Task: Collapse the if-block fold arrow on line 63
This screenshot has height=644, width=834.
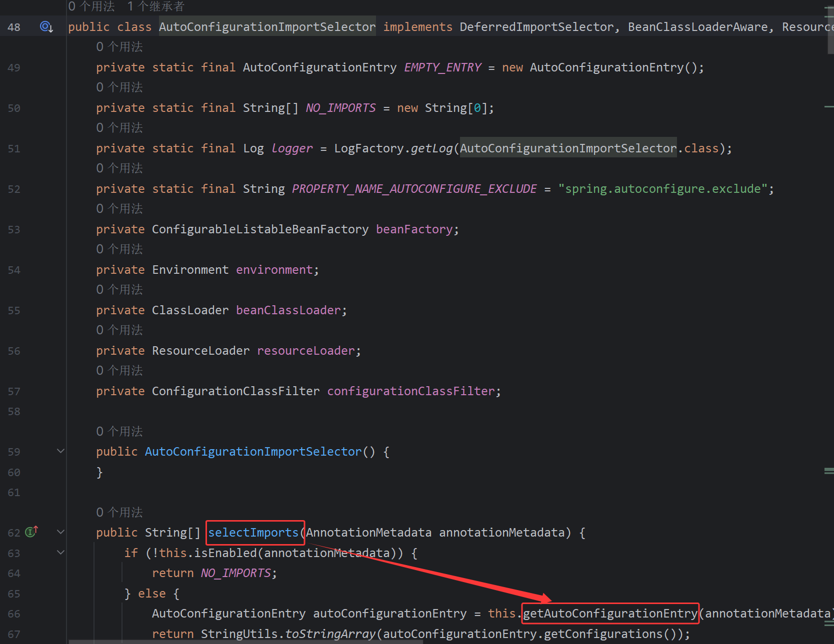Action: click(x=60, y=553)
